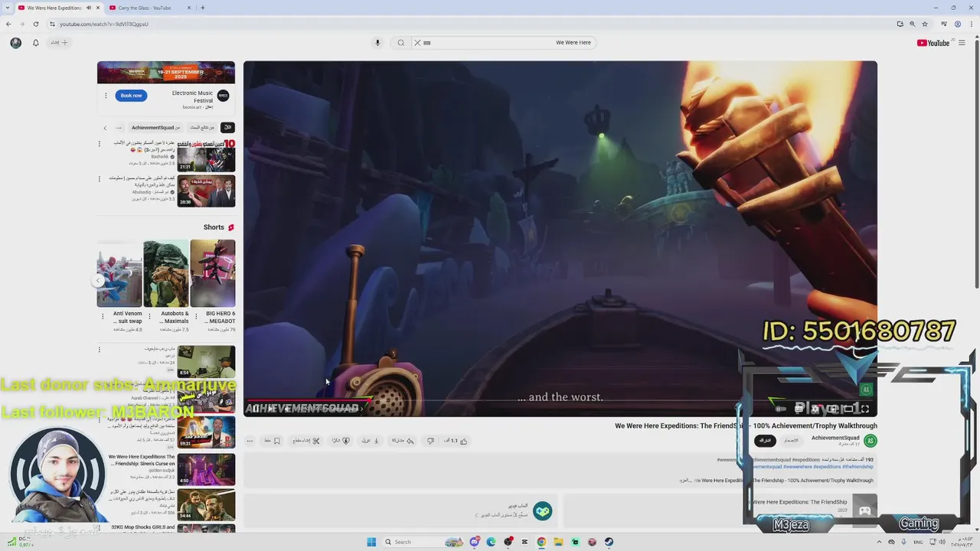
Task: Open the 21:21 recommended video thumbnail
Action: click(207, 155)
